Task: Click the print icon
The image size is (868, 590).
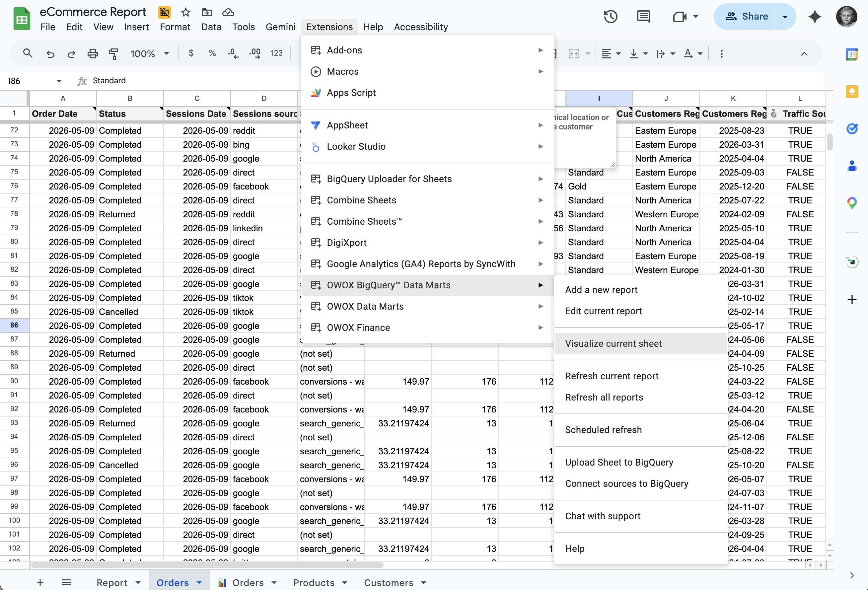Action: [x=93, y=54]
